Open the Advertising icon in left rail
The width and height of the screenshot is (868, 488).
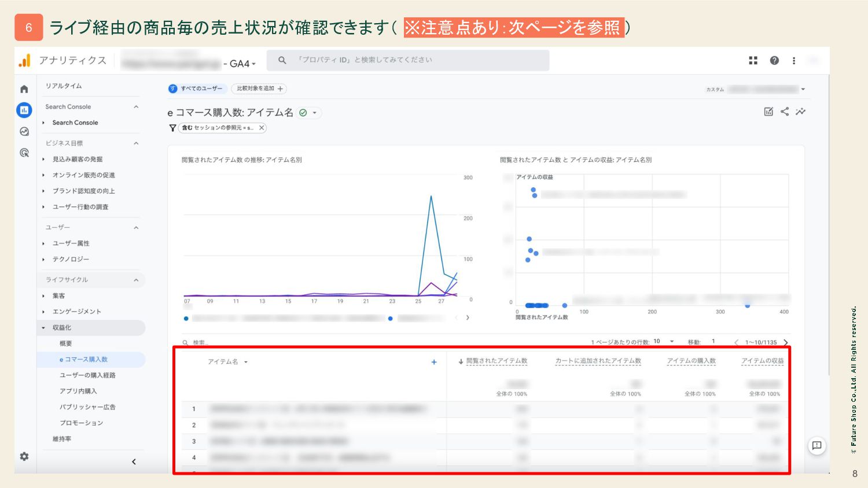[24, 153]
